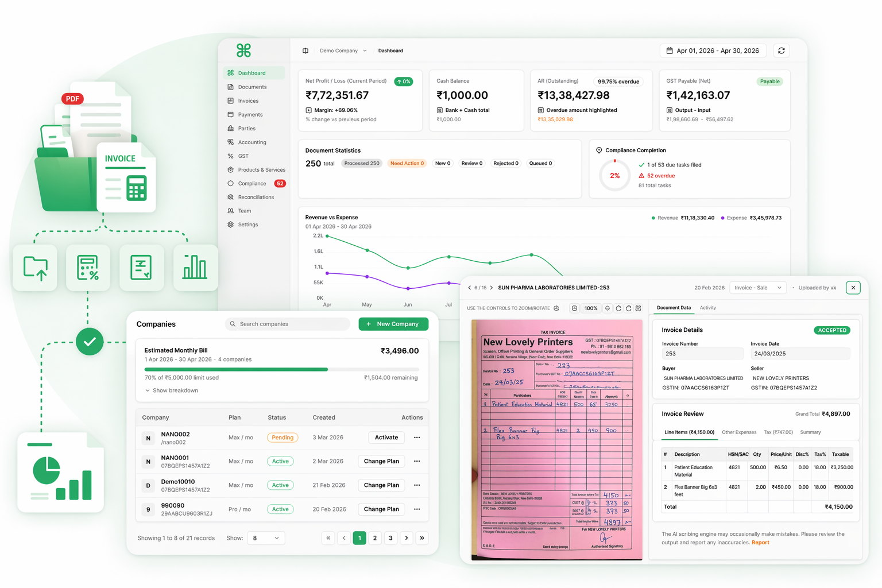The image size is (882, 588).
Task: Select the Tax (₹747.00) tab
Action: click(x=778, y=432)
